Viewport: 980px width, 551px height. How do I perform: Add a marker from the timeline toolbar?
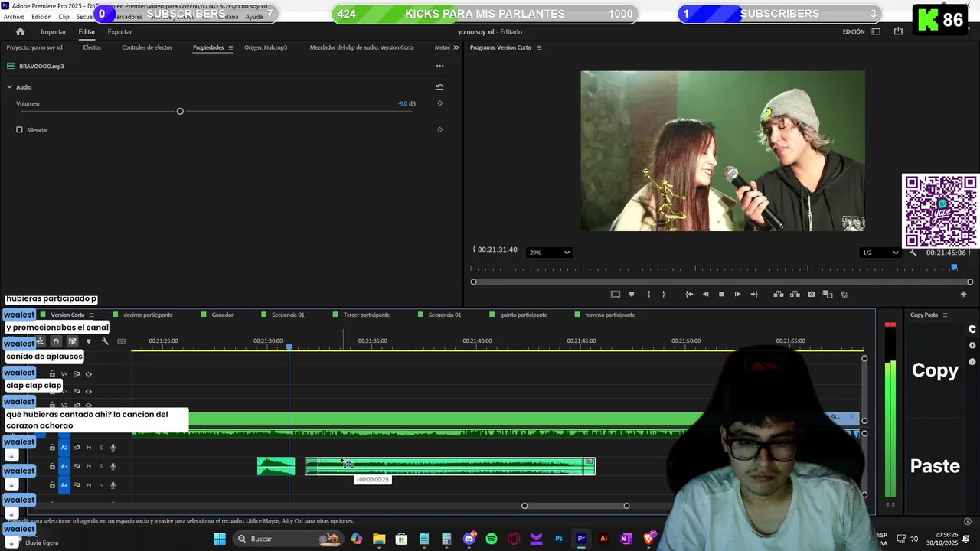(89, 341)
